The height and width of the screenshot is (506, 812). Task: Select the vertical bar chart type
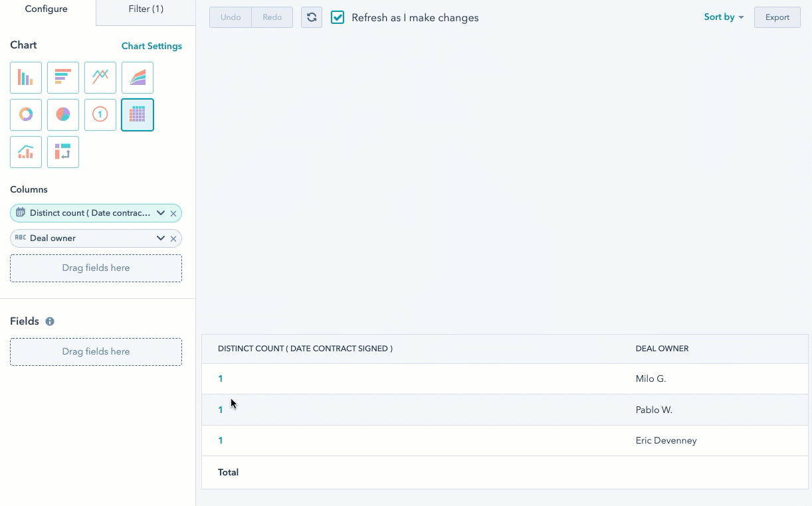(25, 78)
